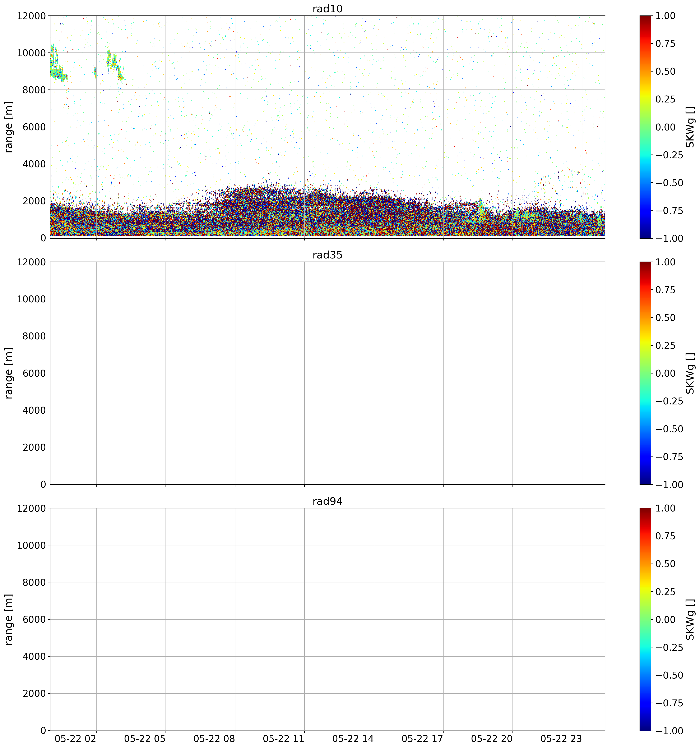Click the −0.50 label on rad10 colorbar
Viewport: 700px width, 748px height.
click(669, 183)
